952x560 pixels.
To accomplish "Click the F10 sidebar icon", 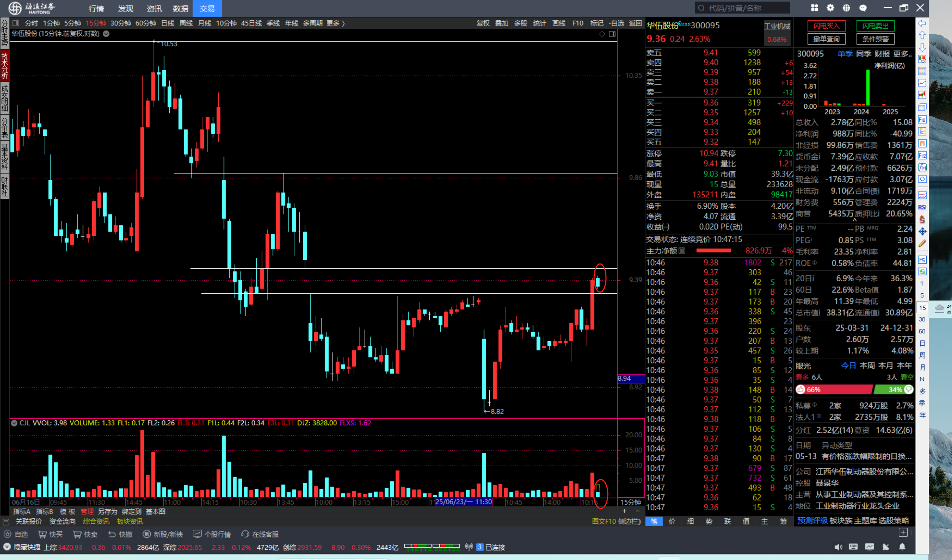I will 922,119.
